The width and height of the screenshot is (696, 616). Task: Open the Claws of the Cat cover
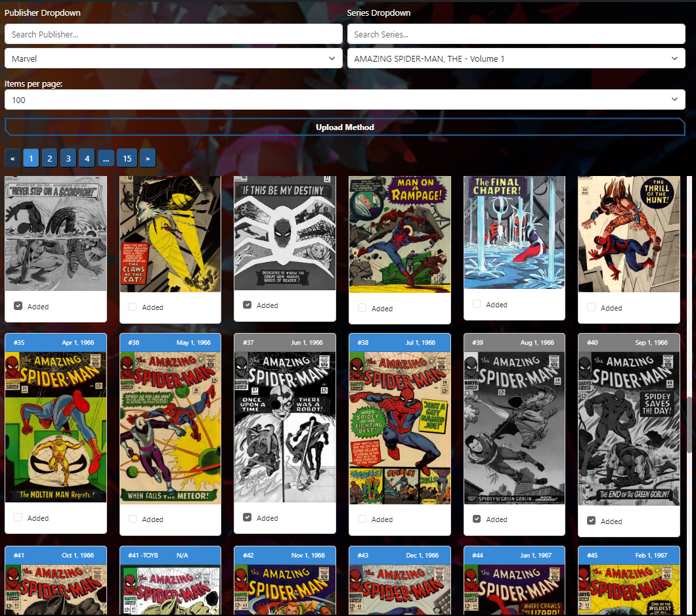171,234
